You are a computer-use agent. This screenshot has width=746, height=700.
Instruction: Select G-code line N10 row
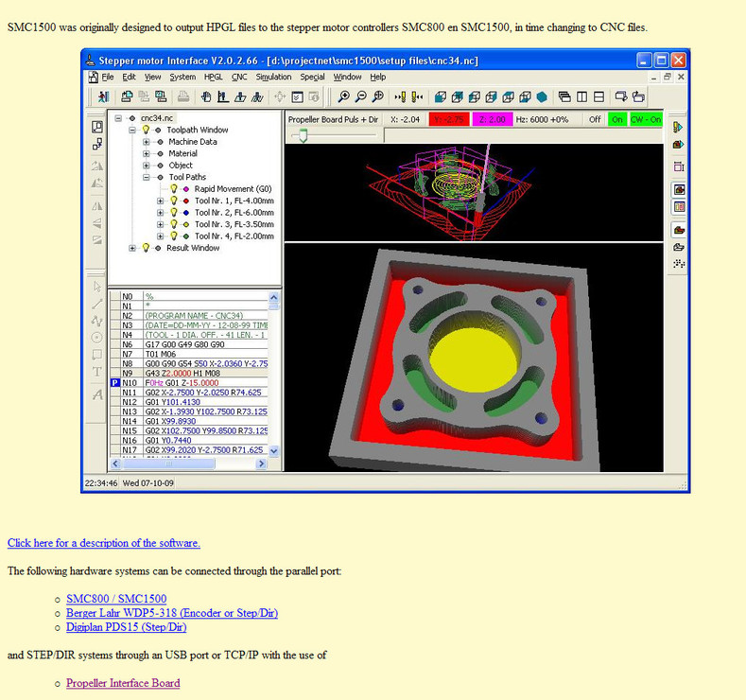pyautogui.click(x=189, y=382)
